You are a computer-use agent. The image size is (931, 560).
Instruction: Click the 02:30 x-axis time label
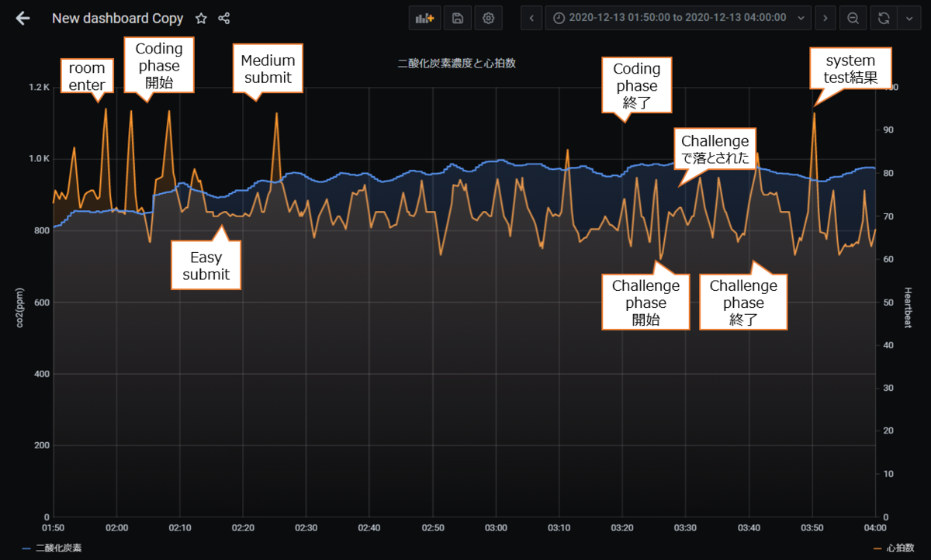tap(306, 527)
